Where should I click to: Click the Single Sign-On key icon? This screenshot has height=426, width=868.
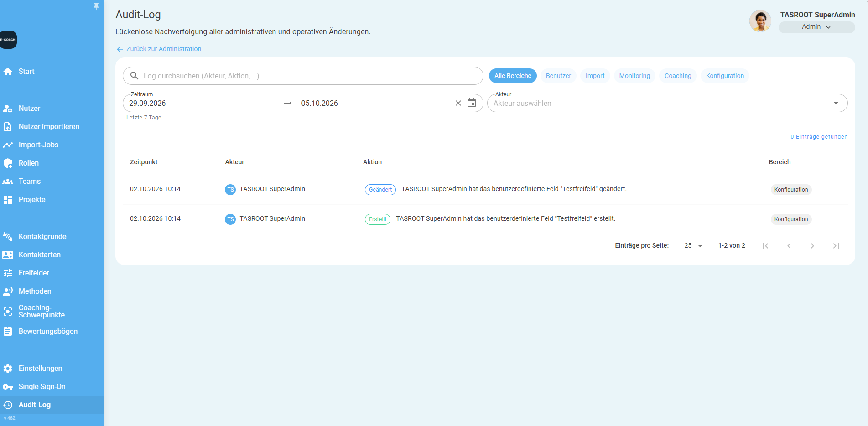(x=8, y=387)
